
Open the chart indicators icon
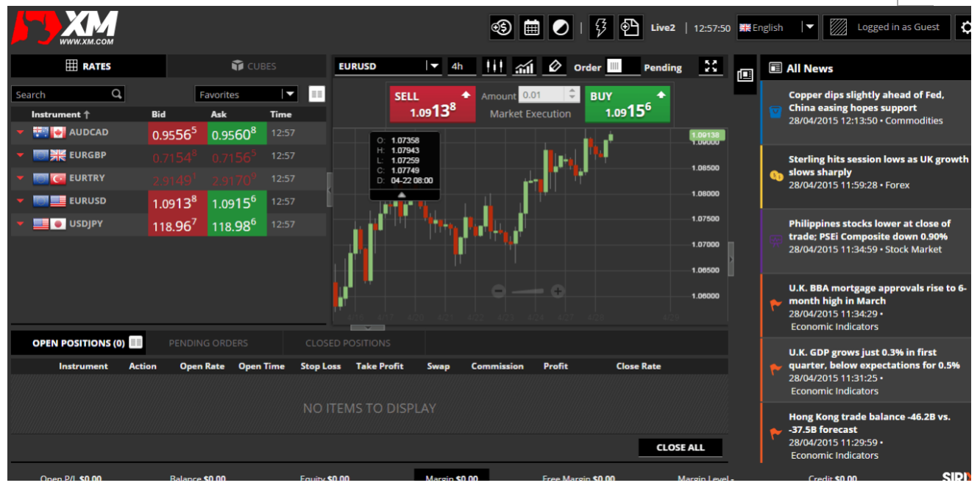pyautogui.click(x=525, y=67)
